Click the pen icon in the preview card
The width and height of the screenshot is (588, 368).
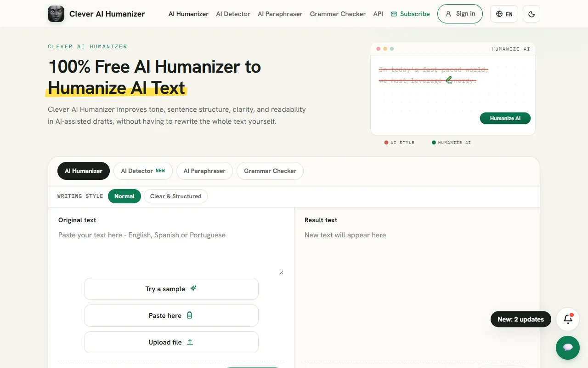coord(449,80)
